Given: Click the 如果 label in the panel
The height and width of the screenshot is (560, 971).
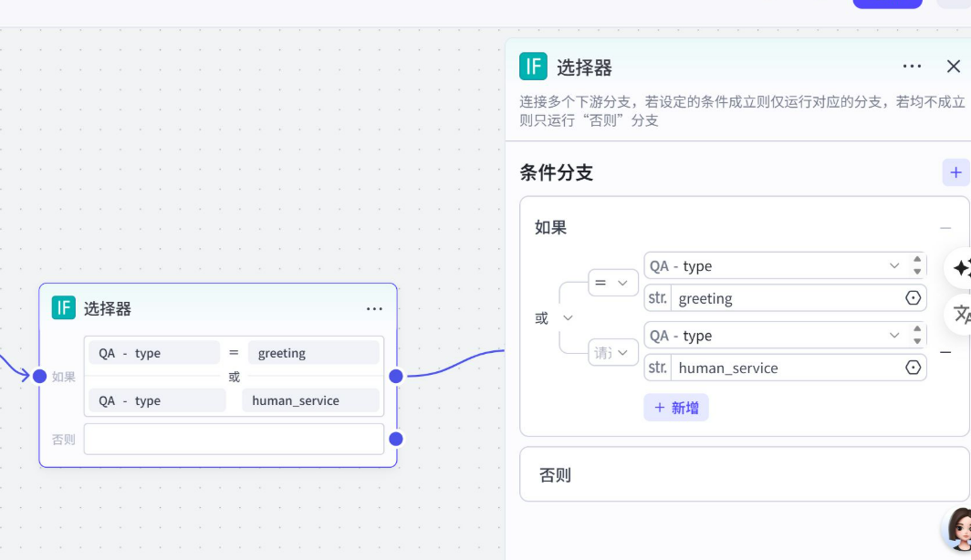Looking at the screenshot, I should point(550,228).
